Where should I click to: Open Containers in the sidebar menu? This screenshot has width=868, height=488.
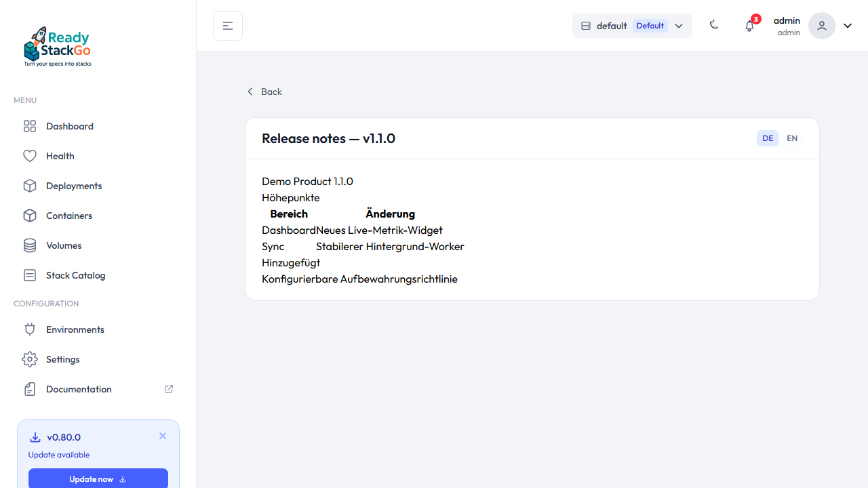[98, 216]
